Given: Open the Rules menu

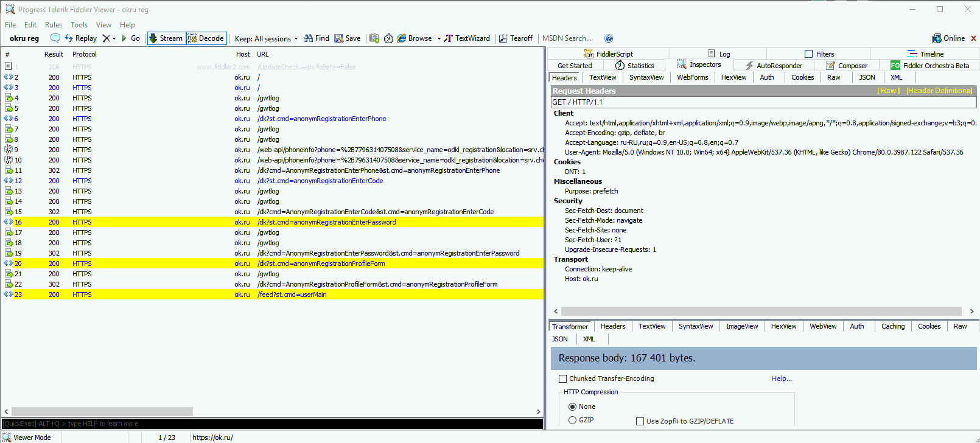Looking at the screenshot, I should (x=54, y=25).
